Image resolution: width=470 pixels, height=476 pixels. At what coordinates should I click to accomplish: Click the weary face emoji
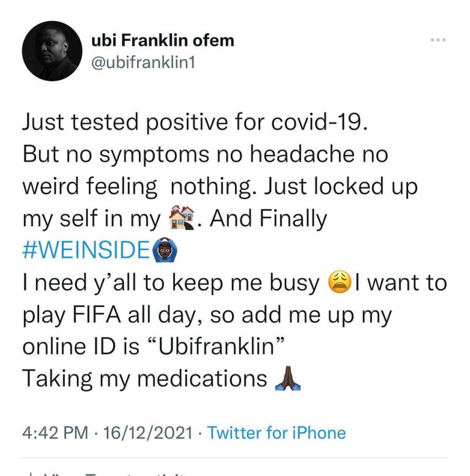tap(338, 282)
